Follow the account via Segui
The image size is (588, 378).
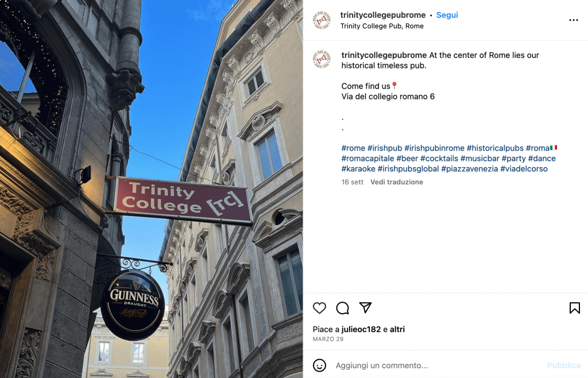coord(447,15)
